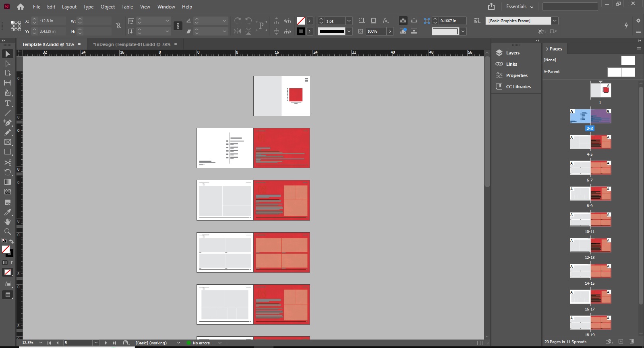The image size is (644, 348).
Task: Toggle the screen mode button
Action: (8, 295)
